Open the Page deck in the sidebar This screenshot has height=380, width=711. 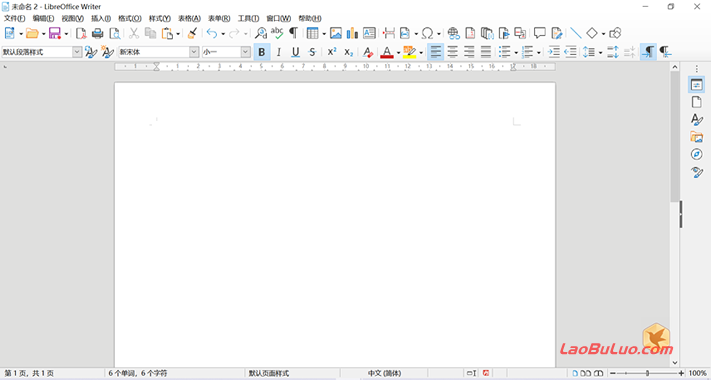click(696, 102)
